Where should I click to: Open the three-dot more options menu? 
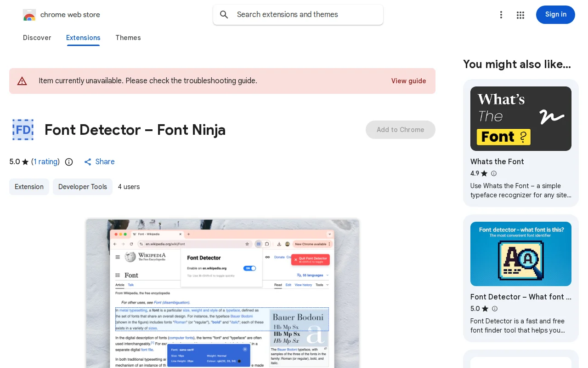click(x=501, y=15)
